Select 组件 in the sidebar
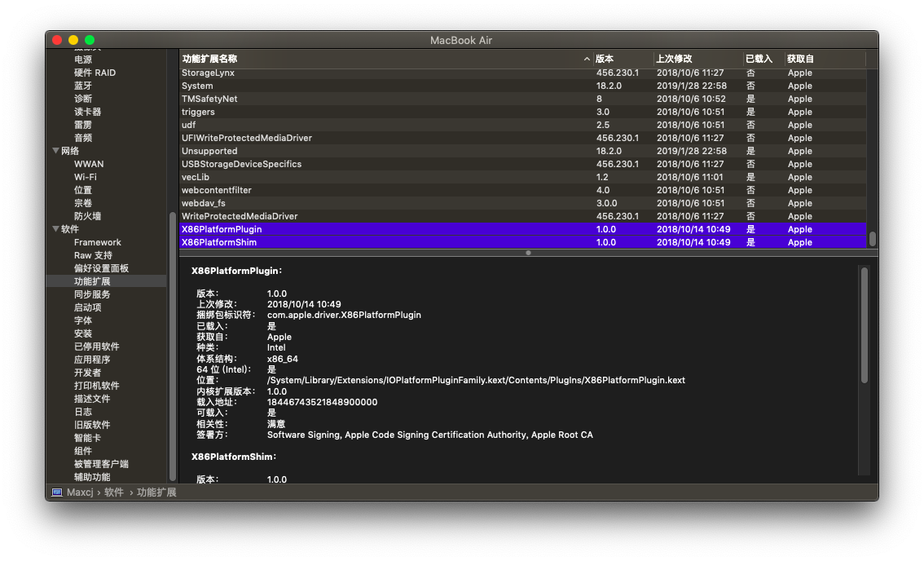This screenshot has height=561, width=924. coord(83,451)
